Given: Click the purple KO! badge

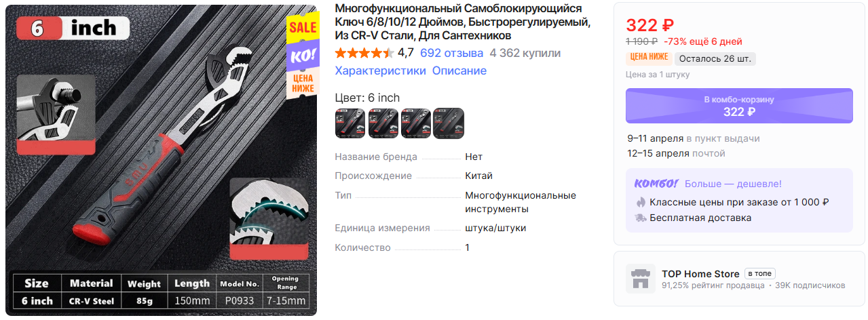Looking at the screenshot, I should (303, 56).
